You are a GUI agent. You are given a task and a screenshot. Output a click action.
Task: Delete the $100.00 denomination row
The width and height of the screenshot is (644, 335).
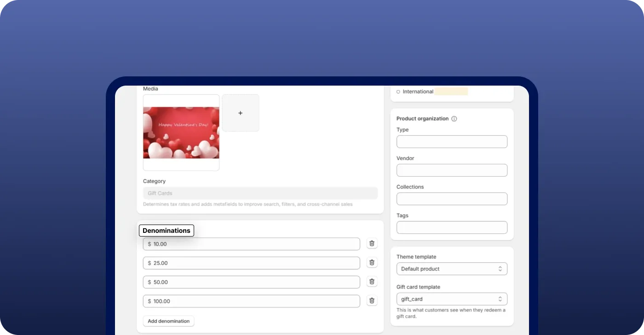click(x=372, y=301)
